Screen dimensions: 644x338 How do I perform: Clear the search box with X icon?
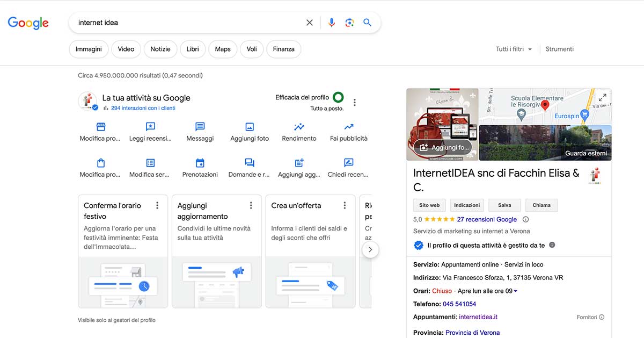pyautogui.click(x=309, y=23)
